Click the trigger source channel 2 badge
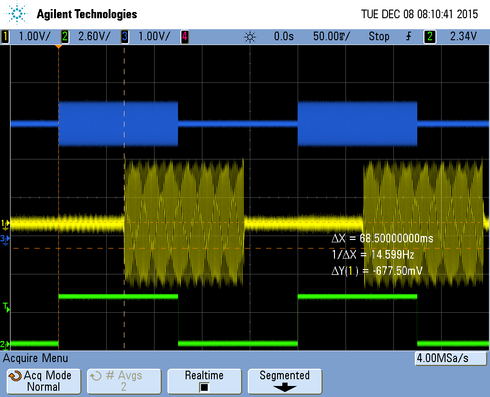The height and width of the screenshot is (397, 490). [430, 36]
